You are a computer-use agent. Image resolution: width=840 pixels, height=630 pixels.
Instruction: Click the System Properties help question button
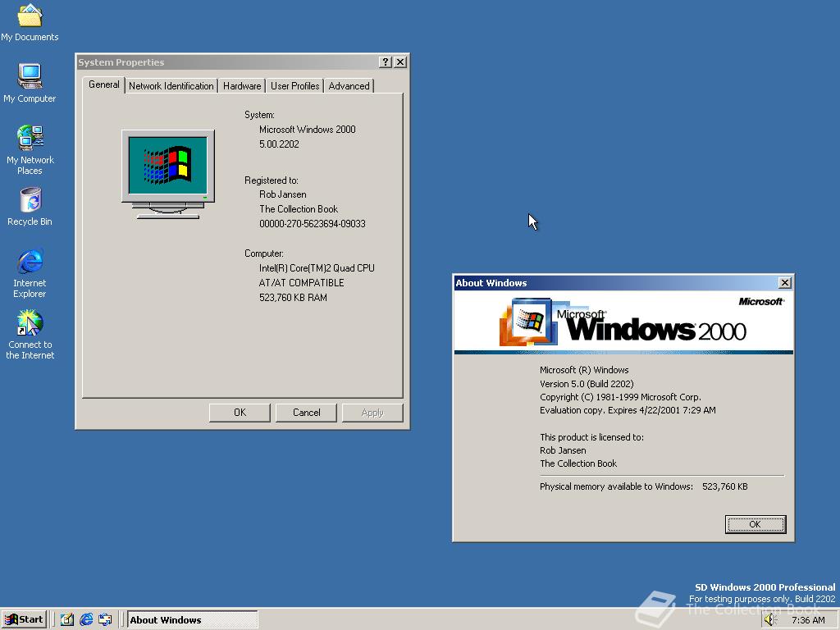pos(385,62)
